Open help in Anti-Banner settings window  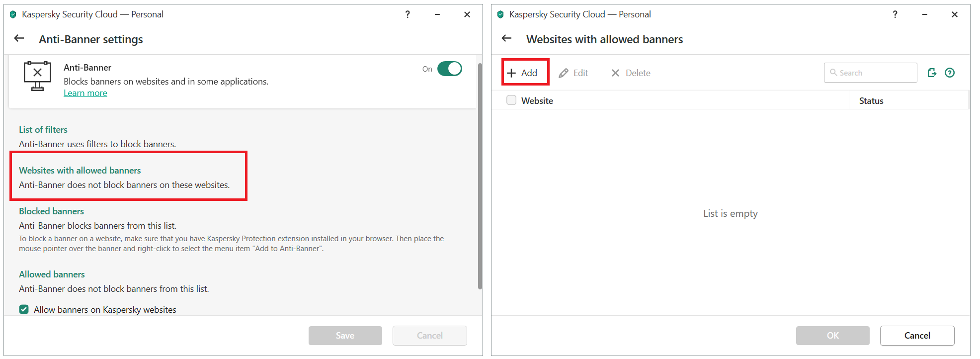(x=408, y=14)
